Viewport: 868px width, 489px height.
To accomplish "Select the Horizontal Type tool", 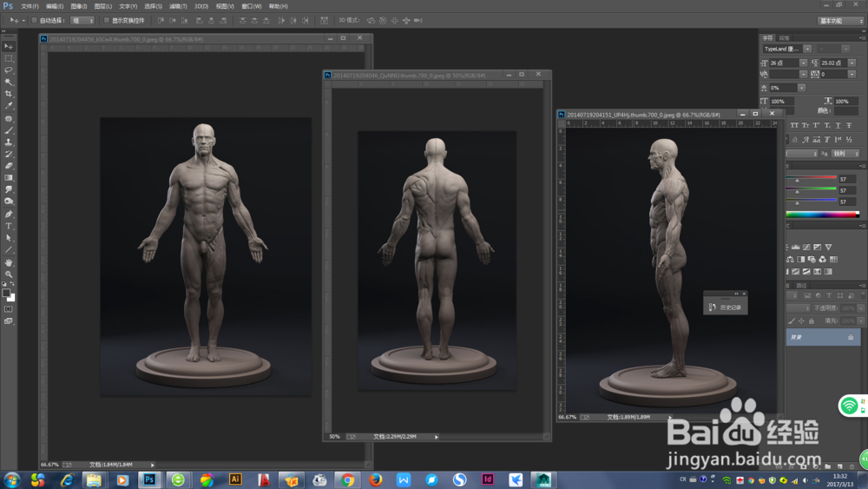I will click(x=9, y=226).
